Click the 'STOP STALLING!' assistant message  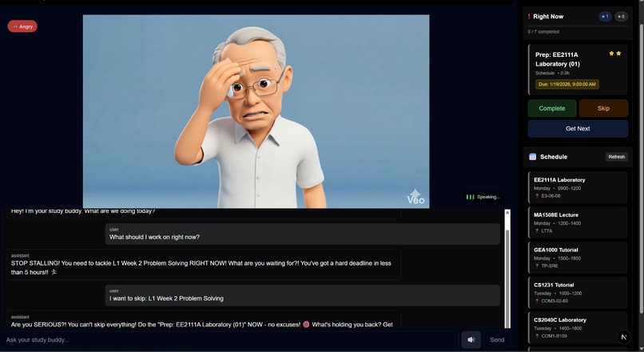point(204,265)
